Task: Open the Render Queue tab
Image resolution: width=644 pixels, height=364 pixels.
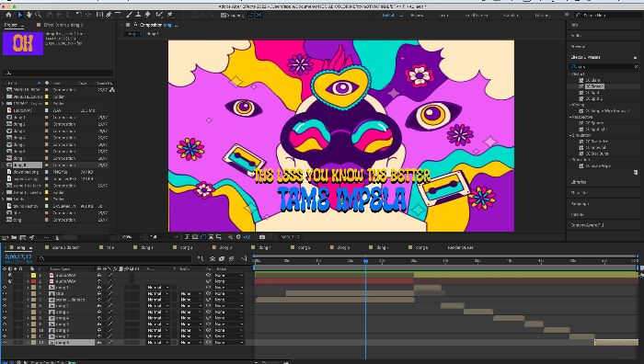Action: (x=460, y=247)
